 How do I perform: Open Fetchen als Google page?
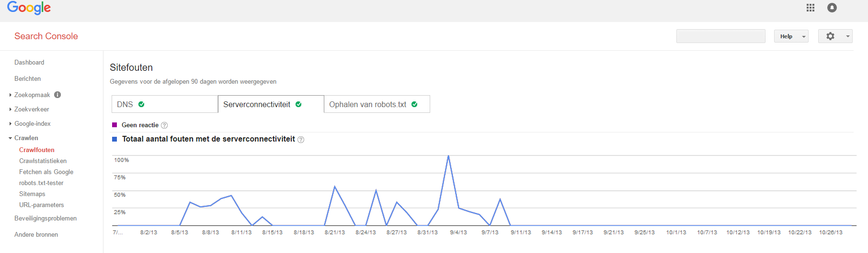click(46, 172)
